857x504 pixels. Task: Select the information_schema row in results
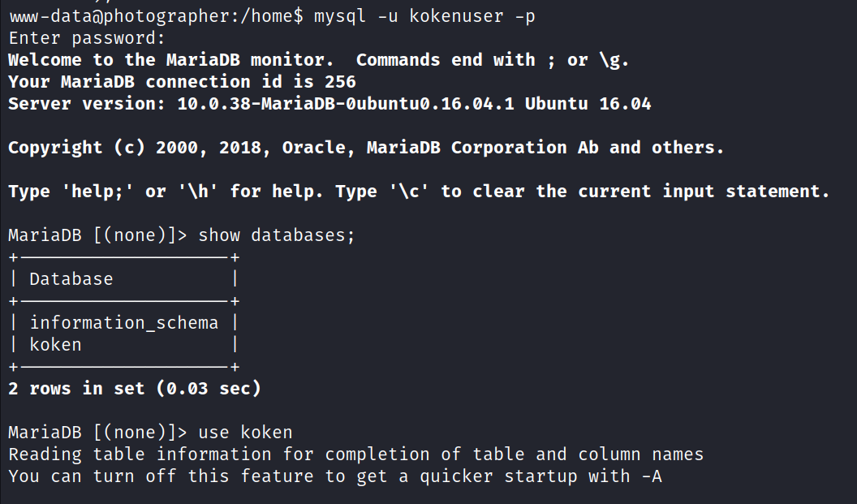(124, 323)
